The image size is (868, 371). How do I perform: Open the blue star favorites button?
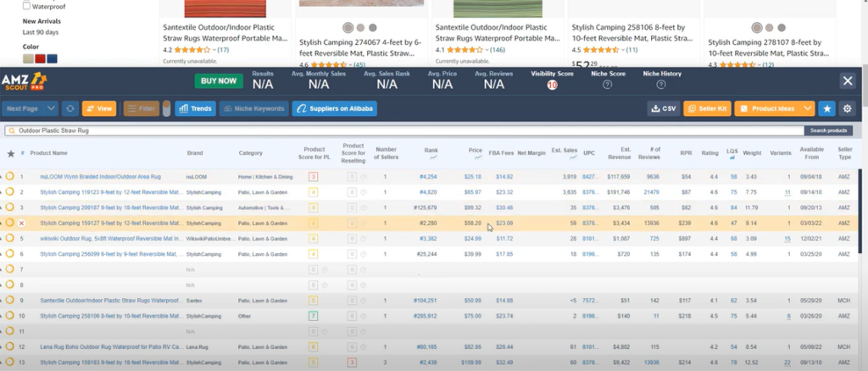click(827, 109)
